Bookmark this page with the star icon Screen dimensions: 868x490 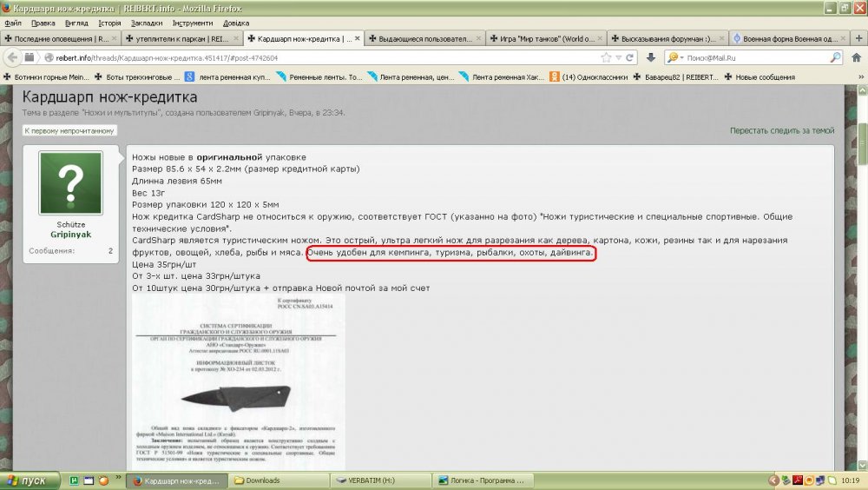(606, 57)
